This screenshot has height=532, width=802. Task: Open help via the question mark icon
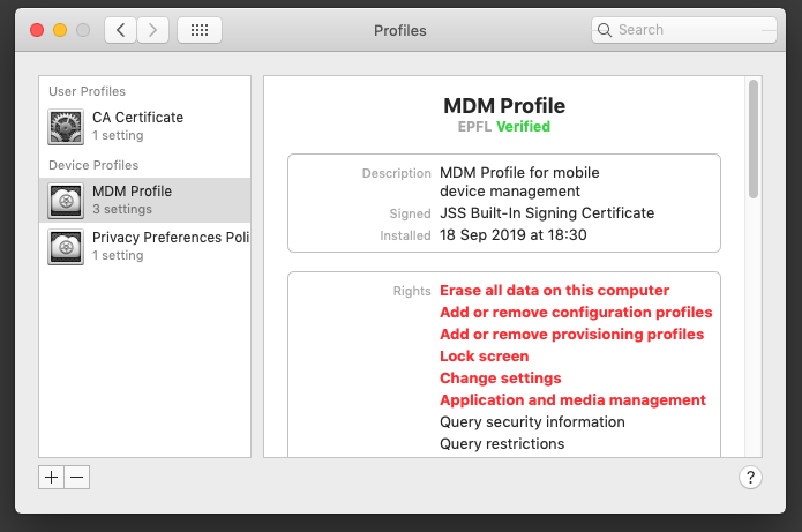coord(751,477)
